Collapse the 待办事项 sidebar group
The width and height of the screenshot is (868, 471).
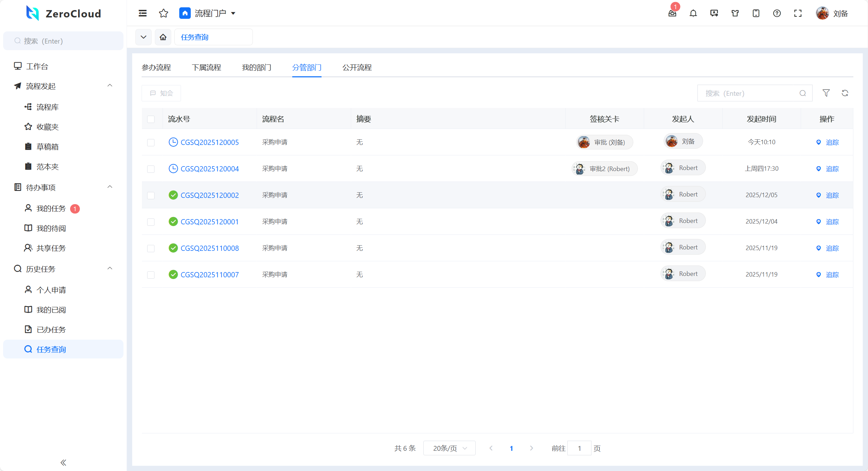coord(110,187)
